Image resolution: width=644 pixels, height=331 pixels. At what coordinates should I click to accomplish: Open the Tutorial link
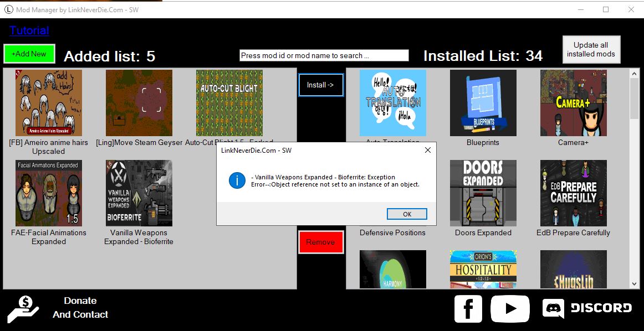point(29,30)
